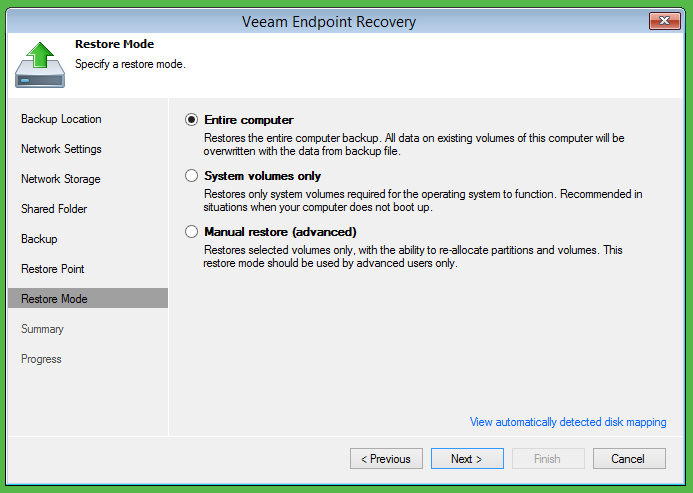Click the 'Restores only system volumes' description

pyautogui.click(x=423, y=200)
